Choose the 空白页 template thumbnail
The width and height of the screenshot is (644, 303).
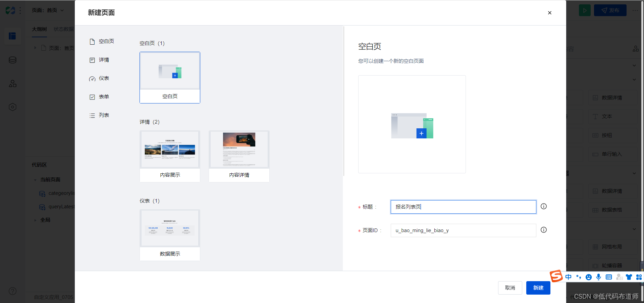[170, 78]
